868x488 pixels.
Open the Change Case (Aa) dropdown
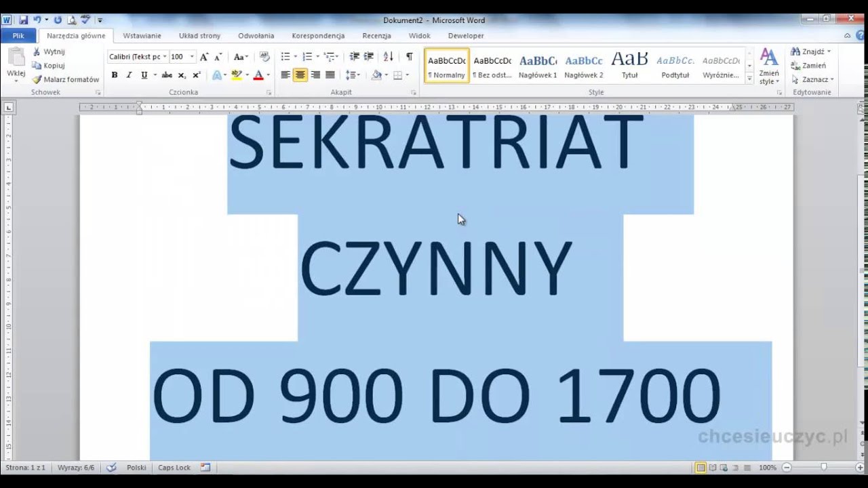(241, 57)
